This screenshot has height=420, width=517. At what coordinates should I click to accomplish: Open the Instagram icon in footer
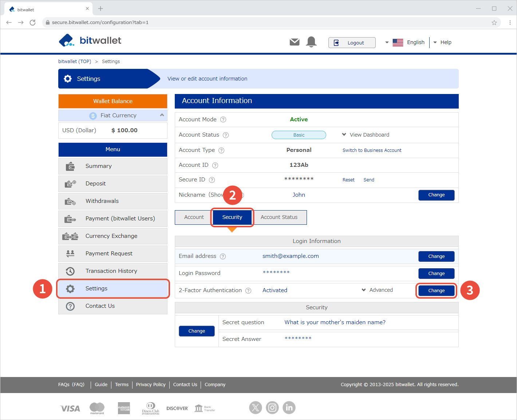tap(272, 408)
